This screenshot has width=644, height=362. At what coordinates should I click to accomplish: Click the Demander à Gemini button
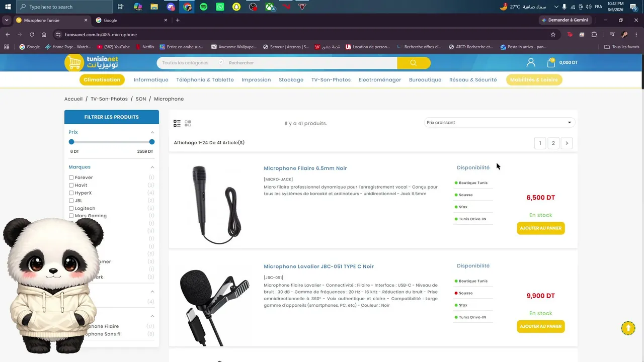click(x=565, y=20)
